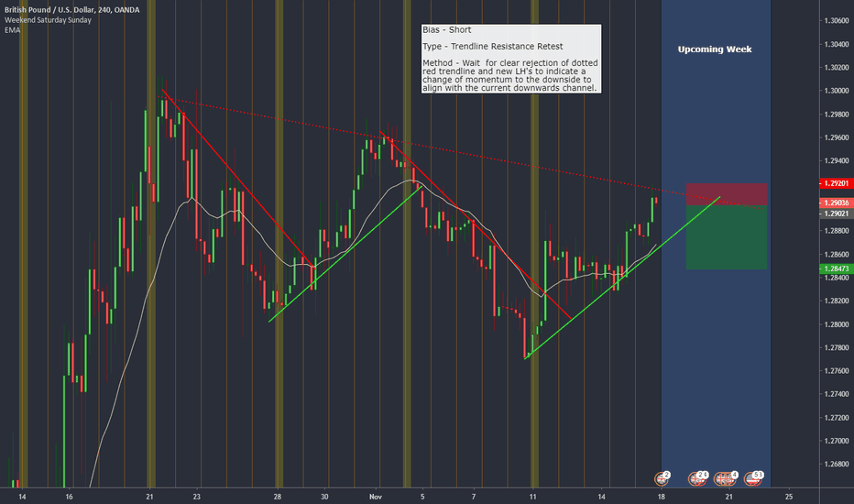Select the EMA indicator label
This screenshot has height=504, width=854.
point(9,30)
